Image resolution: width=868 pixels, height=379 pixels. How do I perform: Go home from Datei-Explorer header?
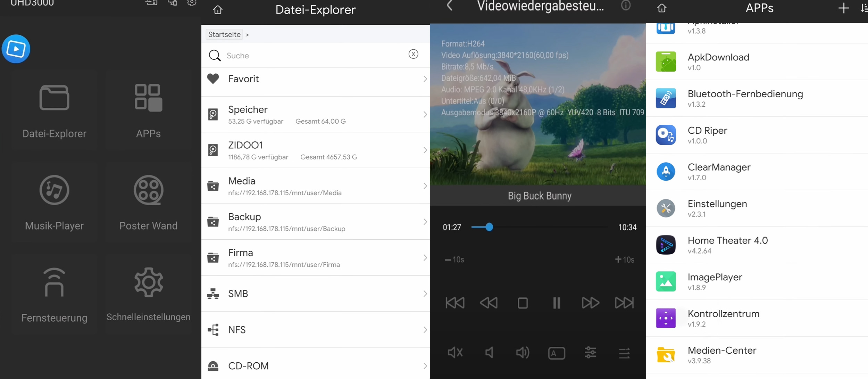[218, 10]
